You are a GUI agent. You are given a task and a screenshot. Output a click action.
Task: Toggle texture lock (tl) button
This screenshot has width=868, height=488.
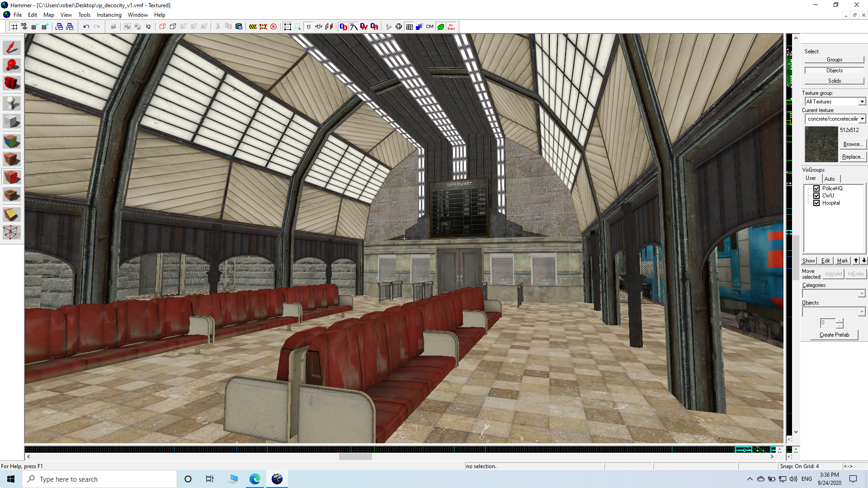click(x=308, y=27)
